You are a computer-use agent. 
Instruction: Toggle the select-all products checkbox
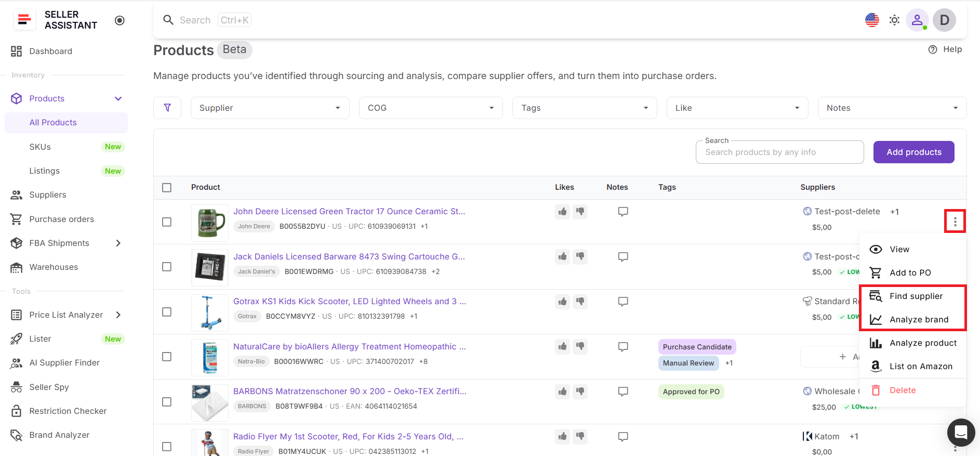coord(167,188)
